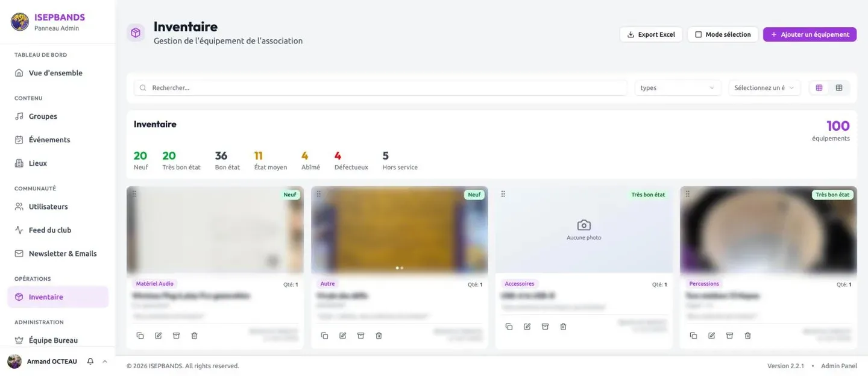This screenshot has height=376, width=868.
Task: Archive the Autre card item
Action: click(360, 336)
